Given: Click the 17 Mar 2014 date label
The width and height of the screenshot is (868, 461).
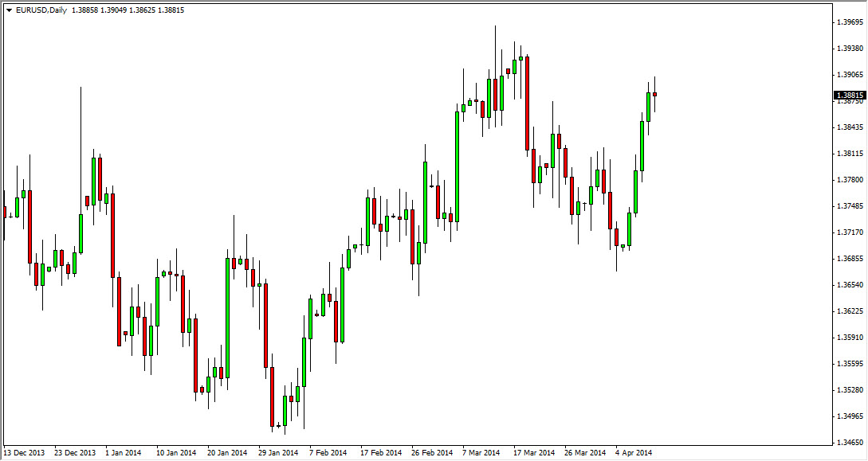Looking at the screenshot, I should 534,453.
